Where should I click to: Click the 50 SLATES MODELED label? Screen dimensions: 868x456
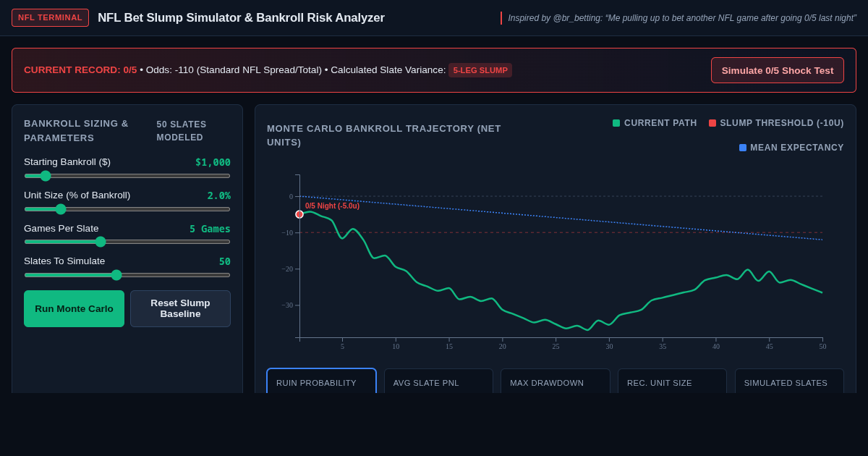182,131
